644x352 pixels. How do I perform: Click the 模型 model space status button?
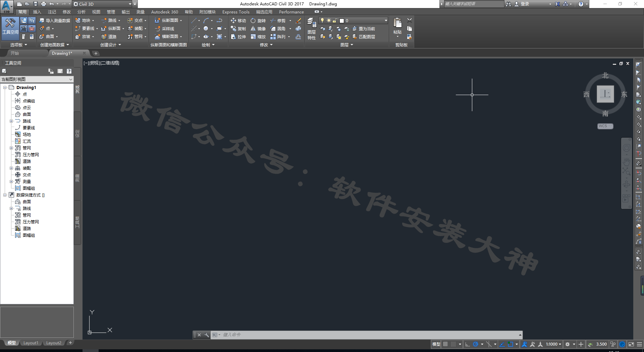436,344
